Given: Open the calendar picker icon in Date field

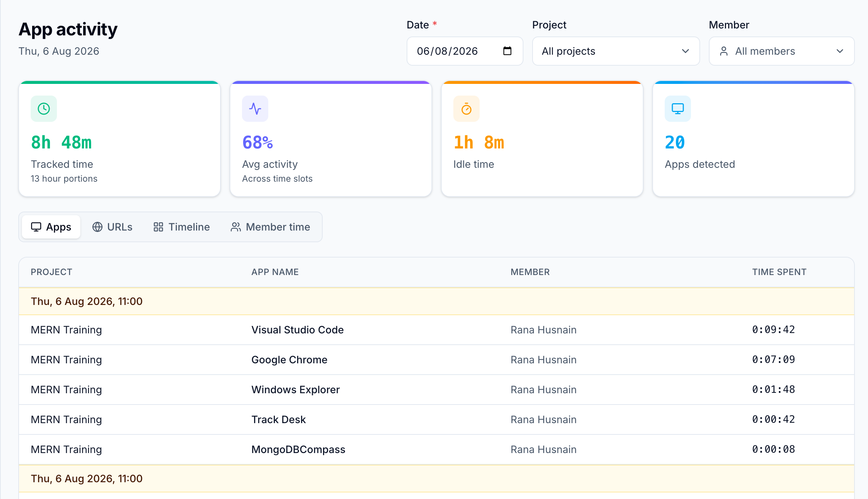Looking at the screenshot, I should [507, 51].
